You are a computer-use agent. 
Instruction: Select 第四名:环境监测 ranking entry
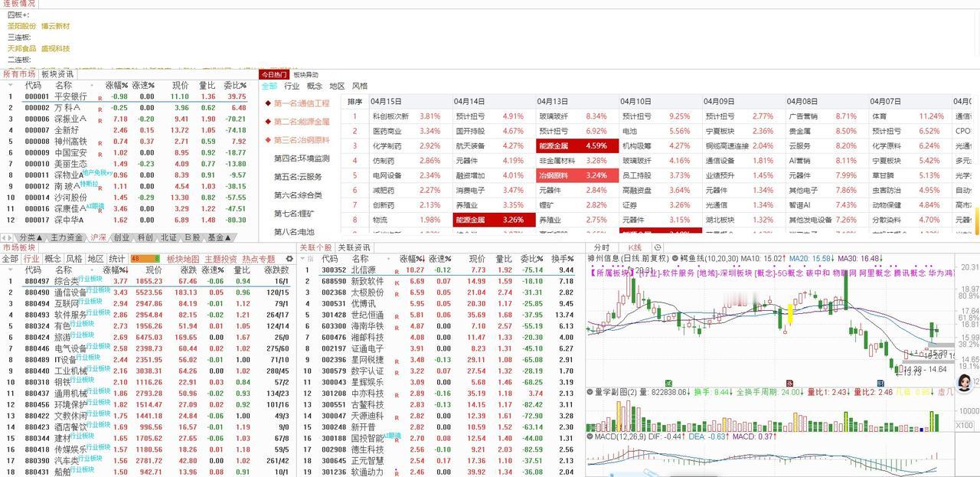pos(302,158)
